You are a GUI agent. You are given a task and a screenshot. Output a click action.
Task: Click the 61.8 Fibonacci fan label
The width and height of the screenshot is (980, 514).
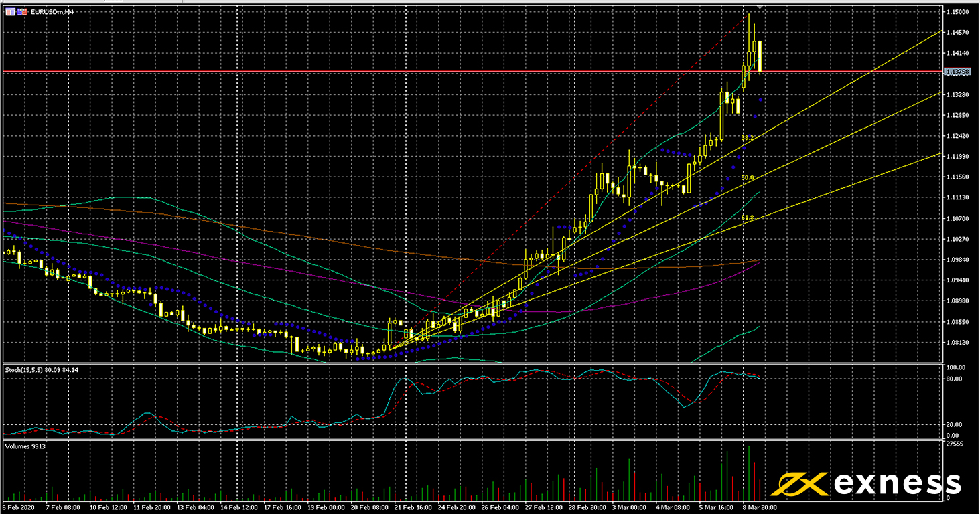[748, 218]
